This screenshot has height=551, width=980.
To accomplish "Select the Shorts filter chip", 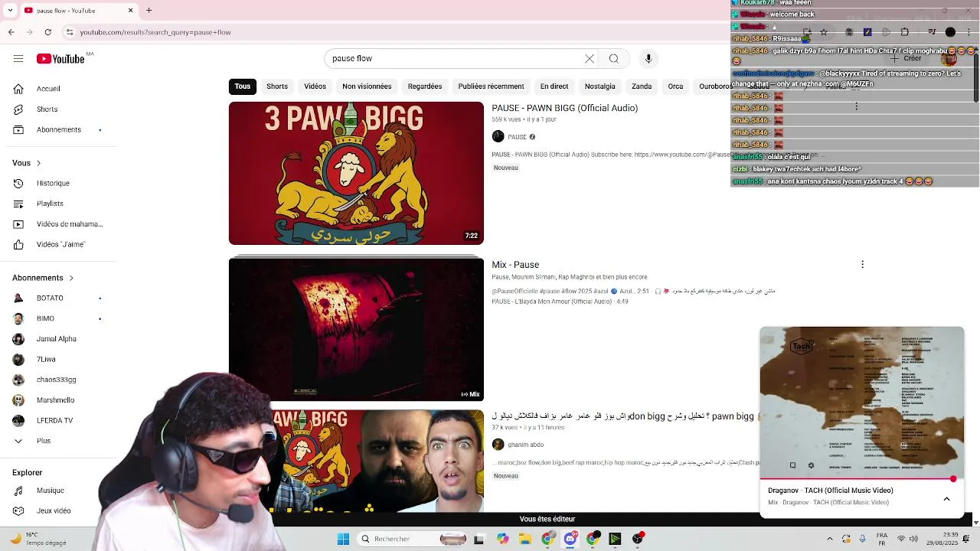I will 277,86.
